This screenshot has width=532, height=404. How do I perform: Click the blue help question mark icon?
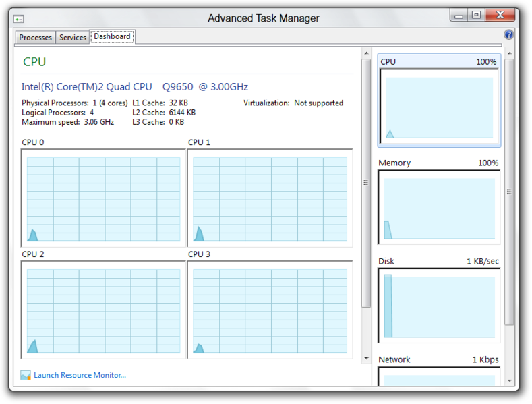[x=509, y=34]
